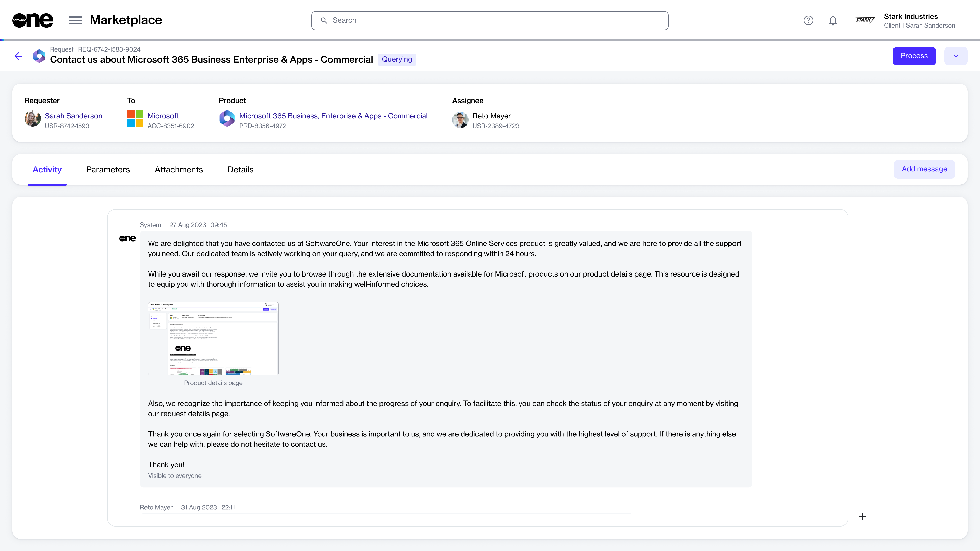Switch to the Attachments tab
Image resolution: width=980 pixels, height=551 pixels.
click(x=179, y=170)
